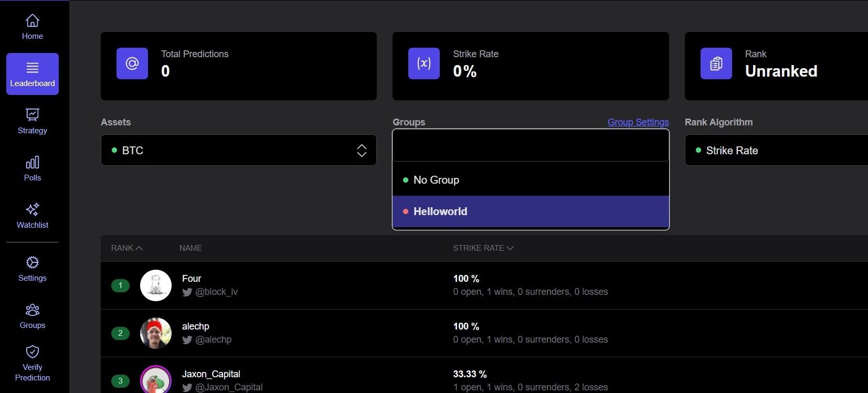The width and height of the screenshot is (868, 393).
Task: Open the Home page from sidebar
Action: (33, 27)
